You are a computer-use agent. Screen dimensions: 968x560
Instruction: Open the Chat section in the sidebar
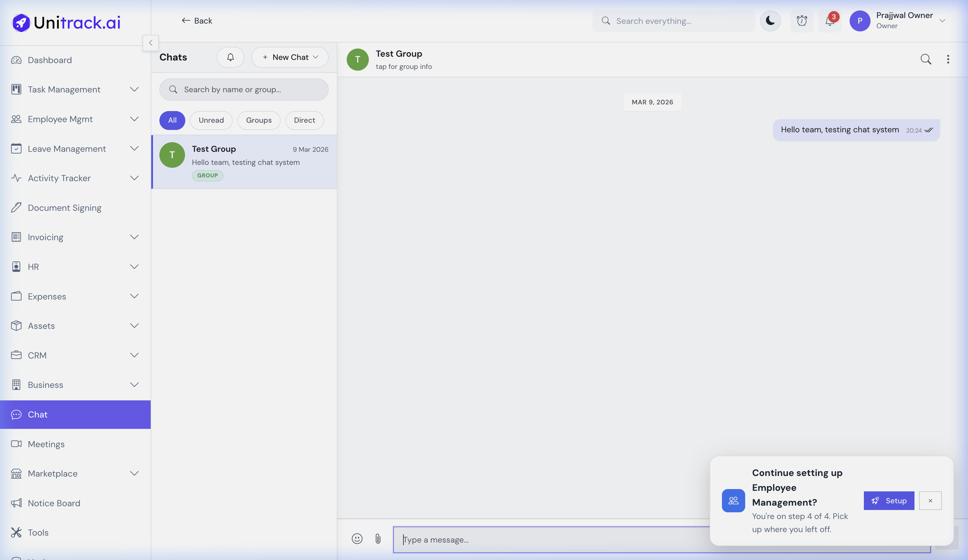(x=37, y=414)
